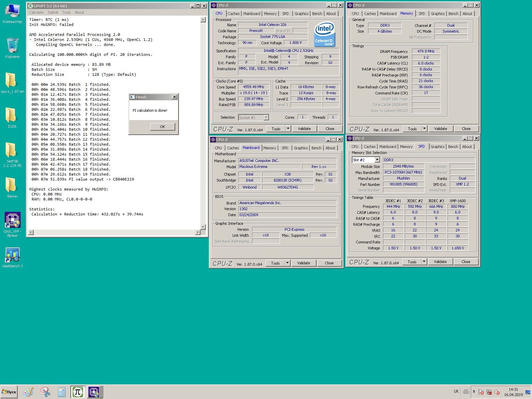Click Close in CPU tab window
The width and height of the screenshot is (532, 399).
pos(330,129)
